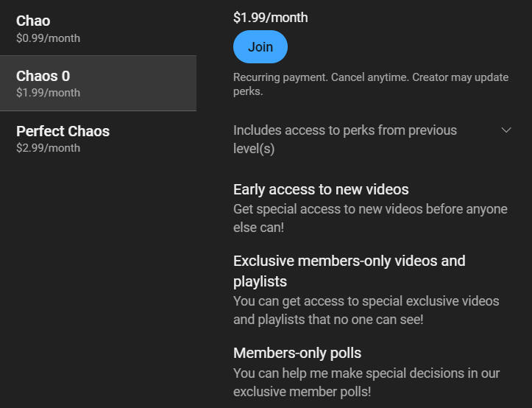This screenshot has height=408, width=532.
Task: Expand the previous level perks chevron
Action: click(x=506, y=130)
